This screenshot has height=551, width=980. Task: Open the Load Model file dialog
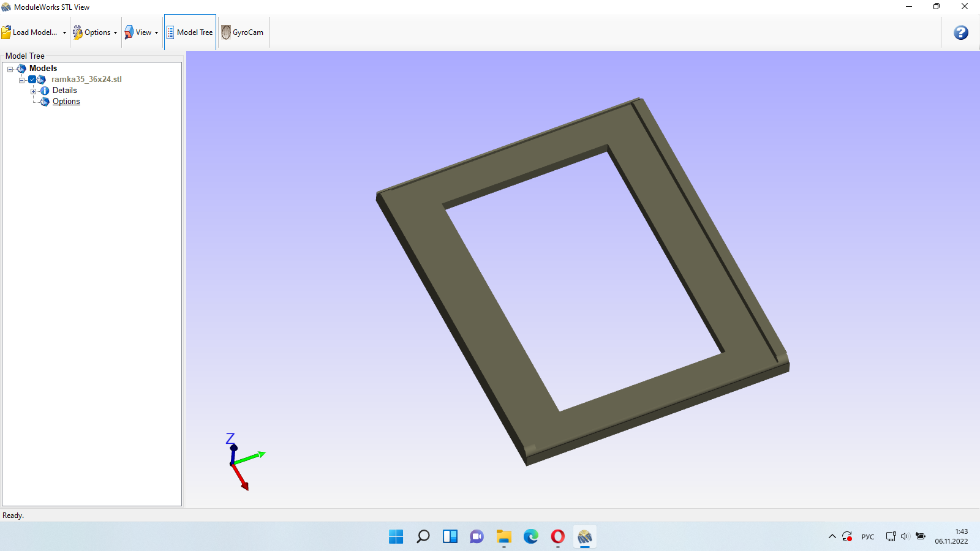pyautogui.click(x=29, y=32)
